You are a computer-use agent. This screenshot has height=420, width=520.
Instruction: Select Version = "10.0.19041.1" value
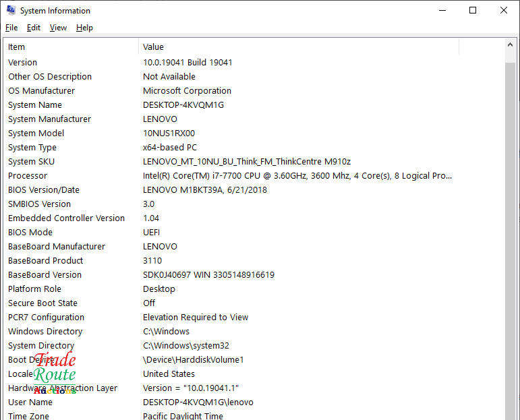191,388
